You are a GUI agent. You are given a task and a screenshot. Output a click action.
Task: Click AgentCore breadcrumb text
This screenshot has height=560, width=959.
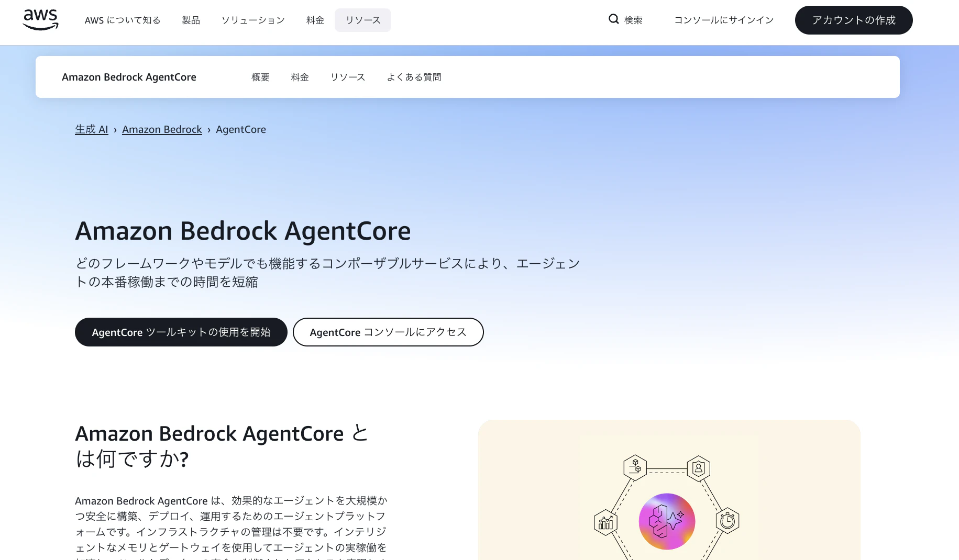pyautogui.click(x=241, y=129)
